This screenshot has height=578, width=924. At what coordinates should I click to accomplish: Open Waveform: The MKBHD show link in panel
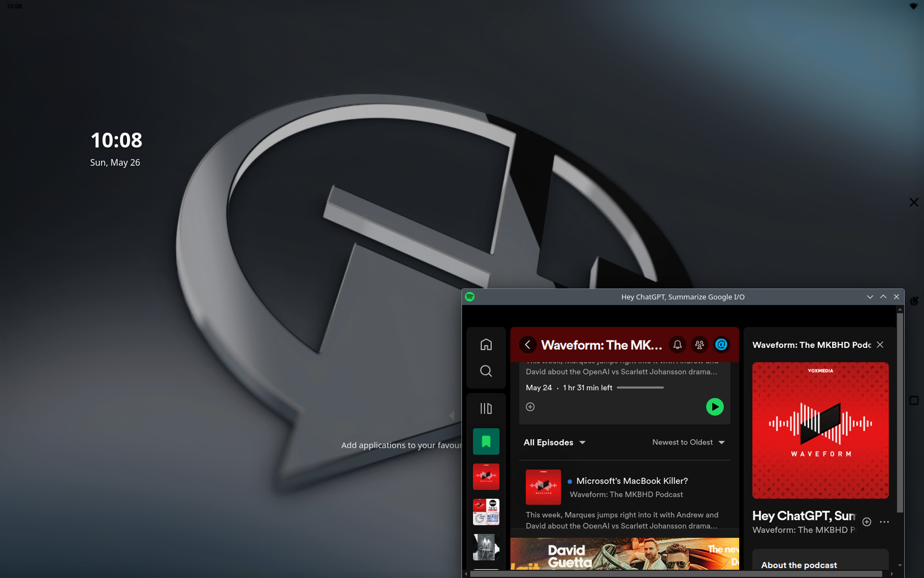tap(803, 530)
